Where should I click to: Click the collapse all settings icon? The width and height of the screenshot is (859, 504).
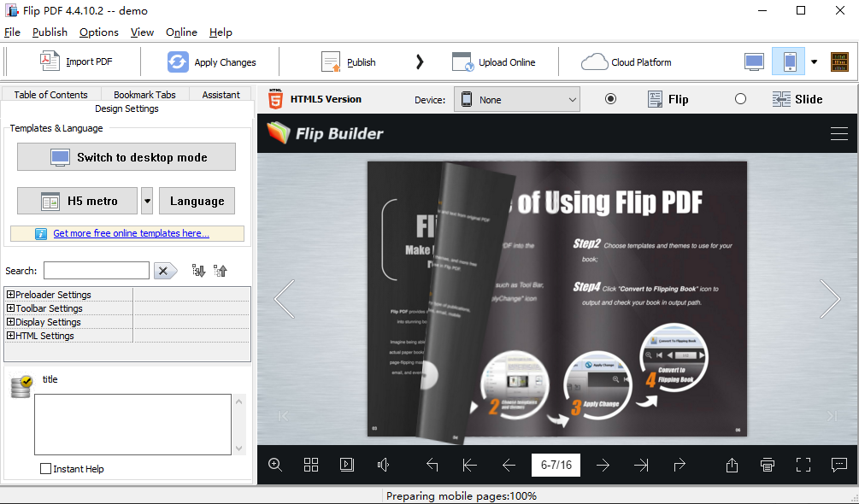click(221, 270)
